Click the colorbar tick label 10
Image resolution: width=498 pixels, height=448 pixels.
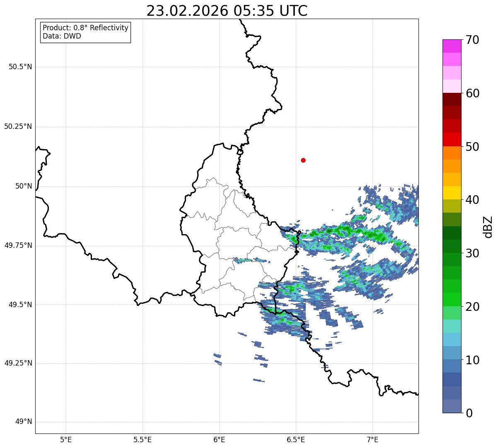[472, 360]
